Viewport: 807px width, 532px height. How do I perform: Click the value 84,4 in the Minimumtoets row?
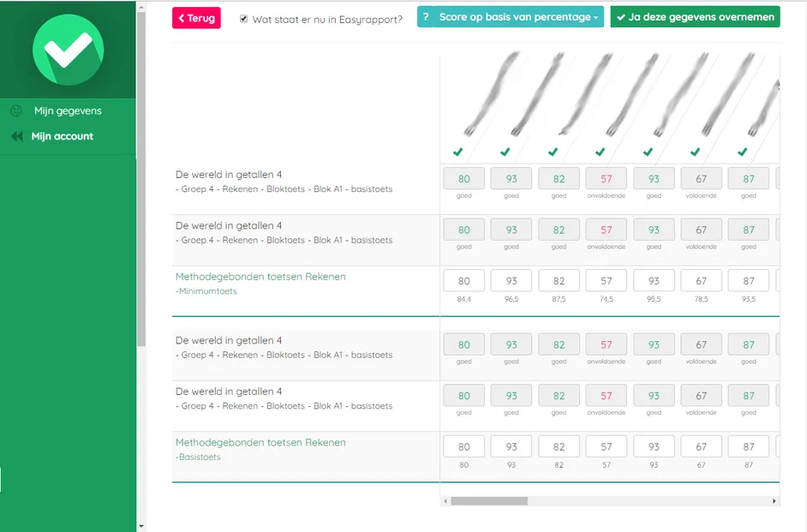pos(463,299)
